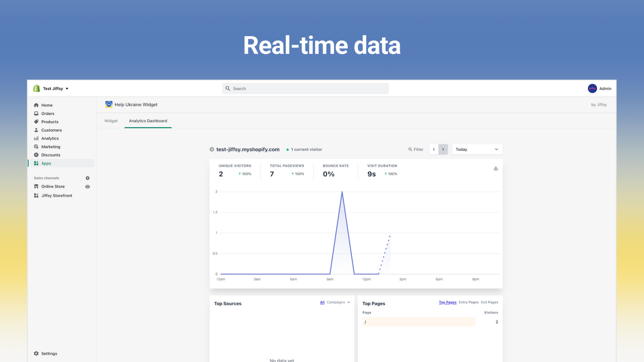Toggle Online Store visibility with the eye icon
The image size is (644, 362).
pyautogui.click(x=87, y=186)
